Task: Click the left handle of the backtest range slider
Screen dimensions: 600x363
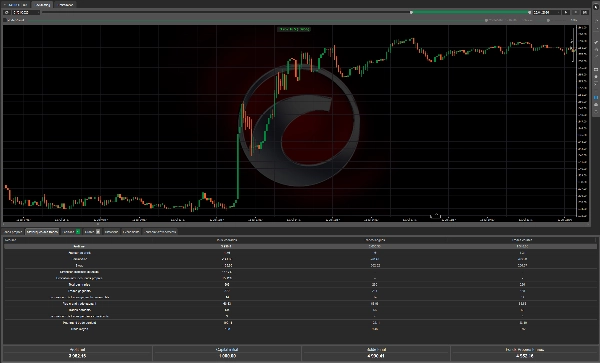Action: pyautogui.click(x=411, y=12)
